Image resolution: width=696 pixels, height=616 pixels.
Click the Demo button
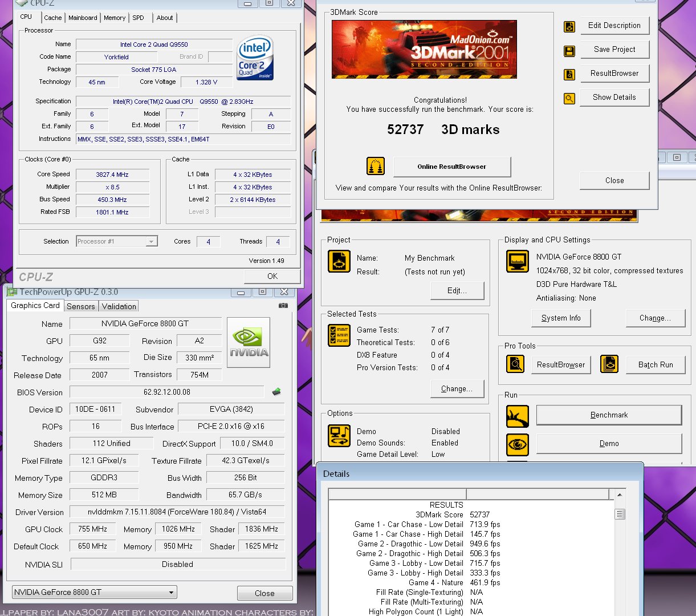pyautogui.click(x=609, y=444)
